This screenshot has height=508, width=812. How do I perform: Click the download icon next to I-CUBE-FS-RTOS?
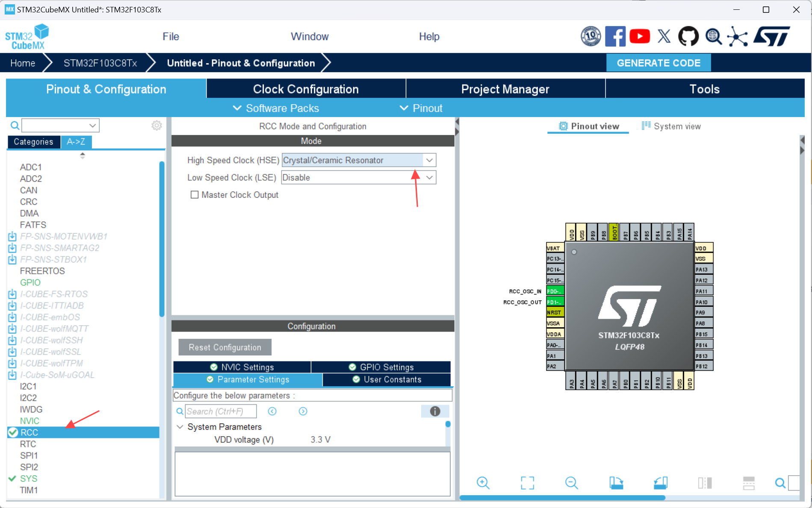12,294
